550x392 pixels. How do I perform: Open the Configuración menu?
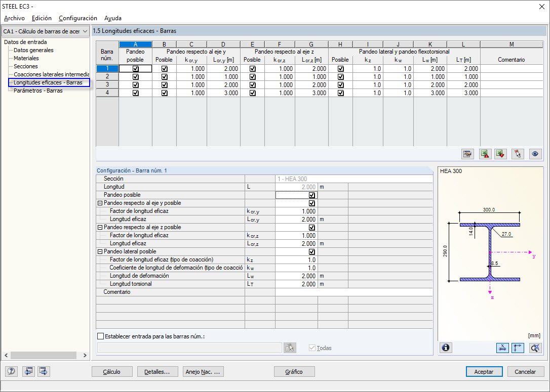click(78, 18)
